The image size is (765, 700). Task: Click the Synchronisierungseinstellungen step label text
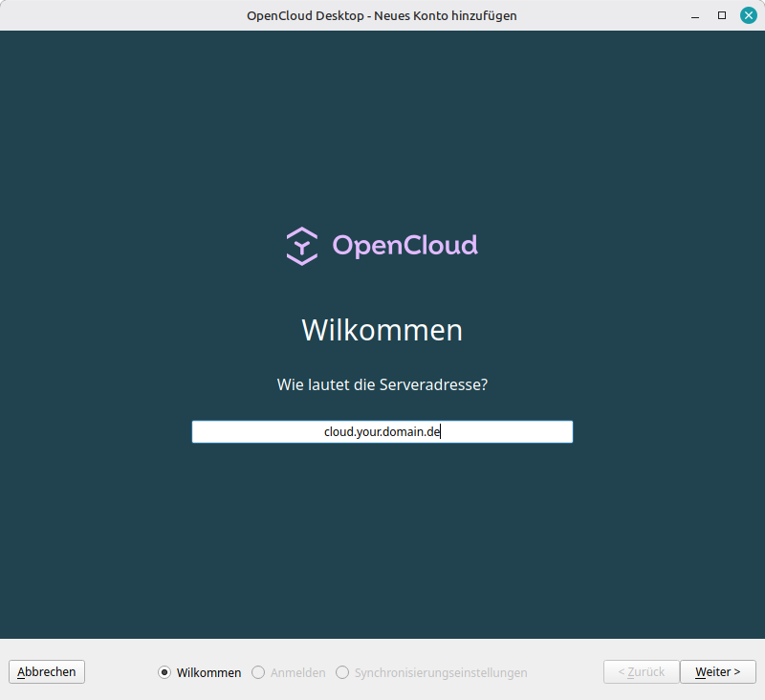click(440, 672)
